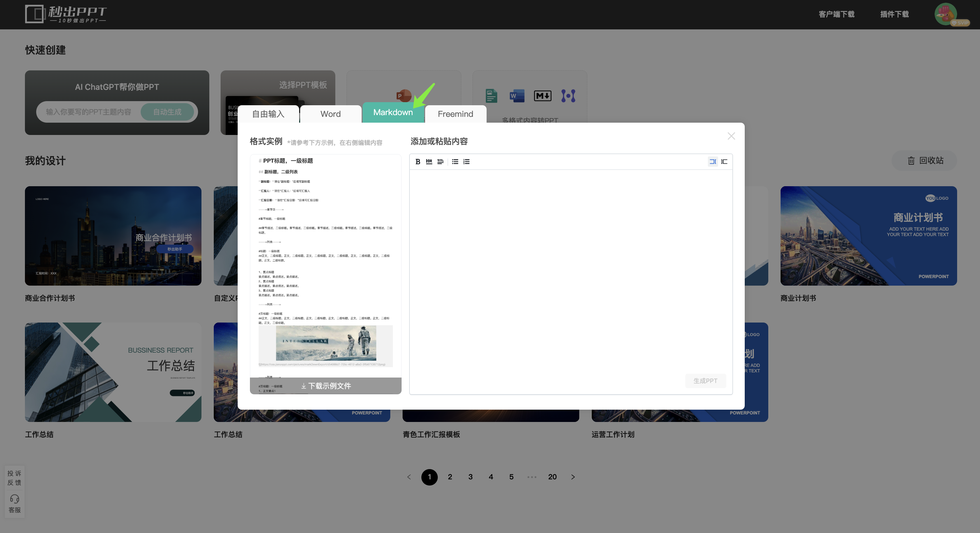
Task: Click the Word icon in the multi-format card
Action: (517, 96)
